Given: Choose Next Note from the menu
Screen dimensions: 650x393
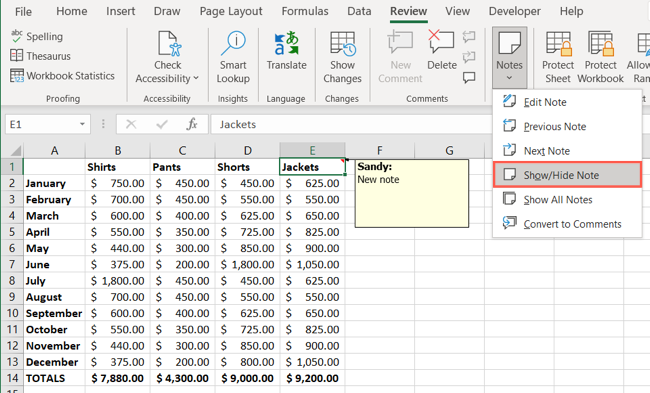Looking at the screenshot, I should (x=567, y=151).
